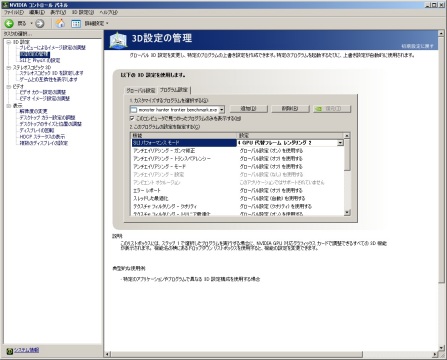Open the 3D 設定 menu in menu bar
The width and height of the screenshot is (447, 360).
[83, 12]
